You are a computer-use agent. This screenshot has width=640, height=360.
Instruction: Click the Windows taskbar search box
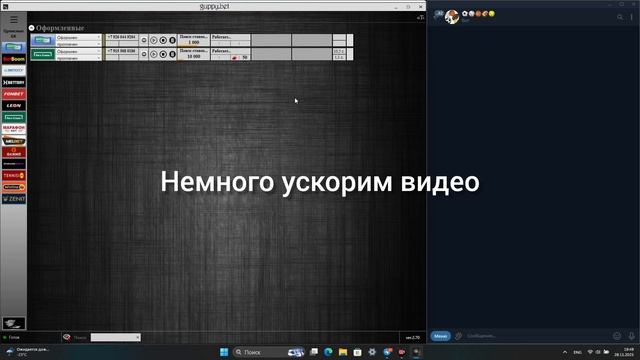tap(268, 352)
